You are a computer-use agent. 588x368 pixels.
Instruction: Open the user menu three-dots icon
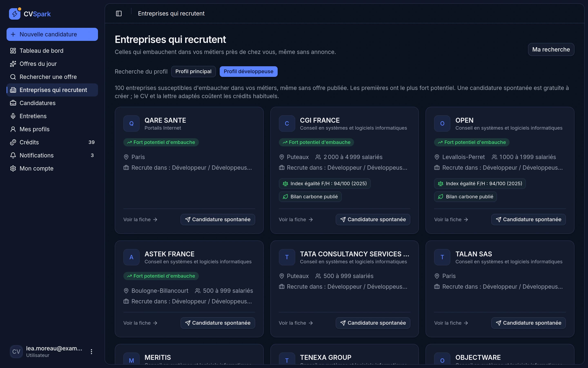click(x=91, y=351)
